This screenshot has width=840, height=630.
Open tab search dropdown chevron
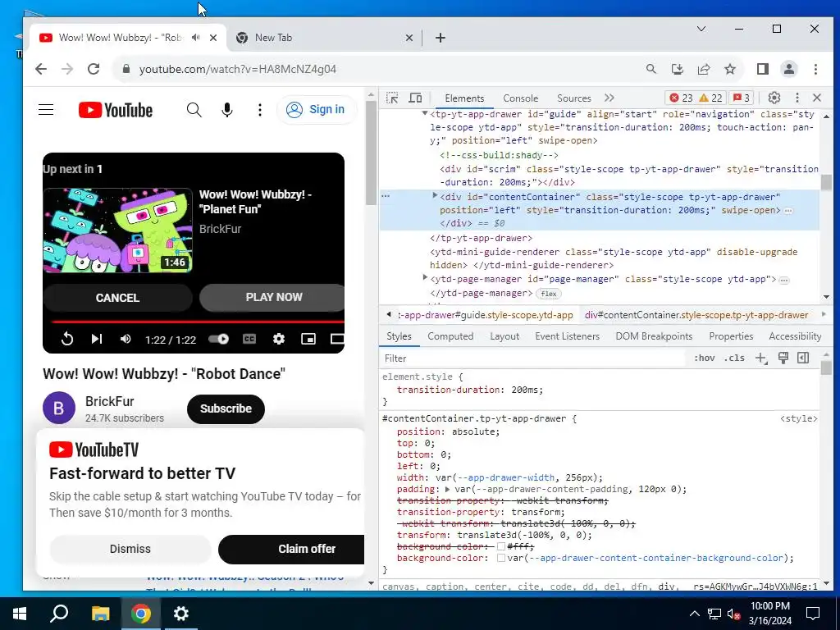701,29
